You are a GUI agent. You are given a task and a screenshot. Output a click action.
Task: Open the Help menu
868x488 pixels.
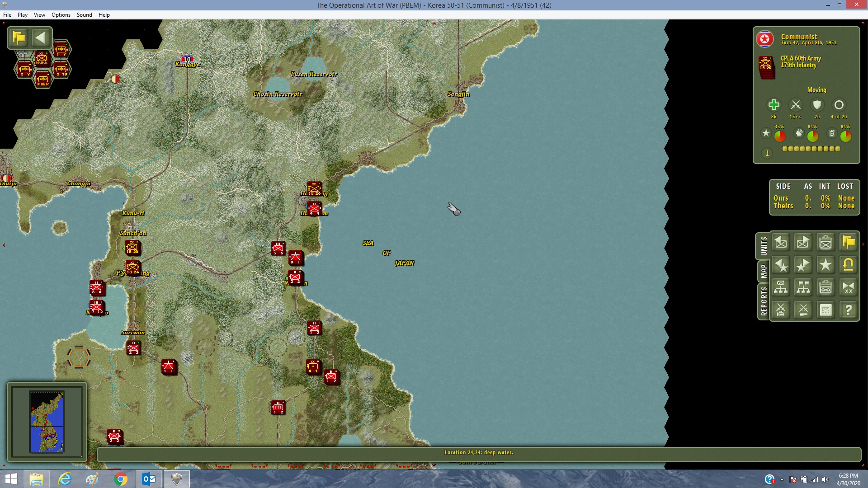point(104,15)
